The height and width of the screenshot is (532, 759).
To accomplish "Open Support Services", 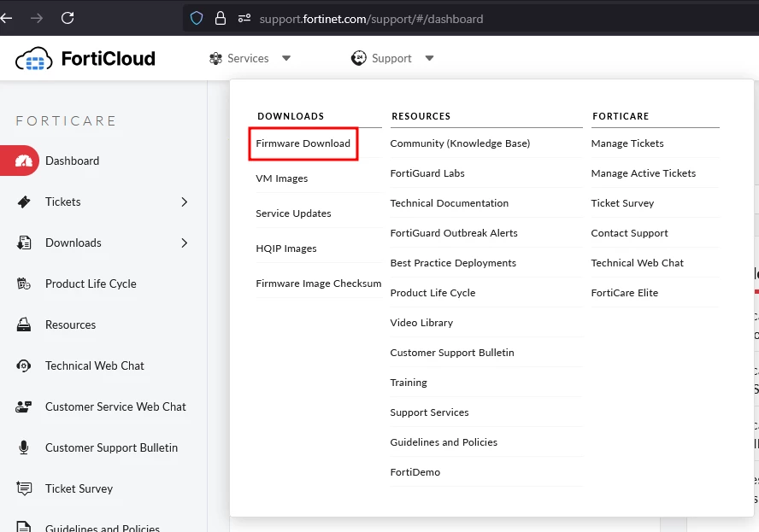I will (429, 412).
